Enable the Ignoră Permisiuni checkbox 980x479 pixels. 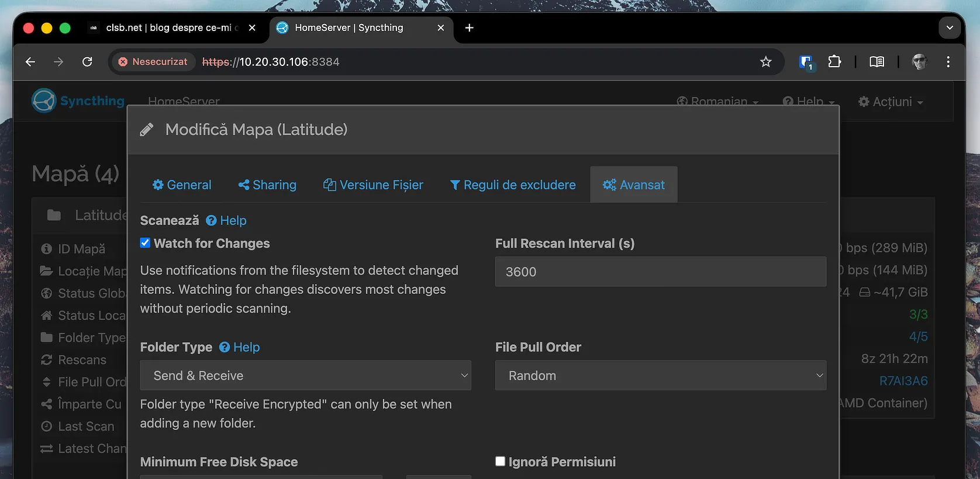[x=501, y=461]
